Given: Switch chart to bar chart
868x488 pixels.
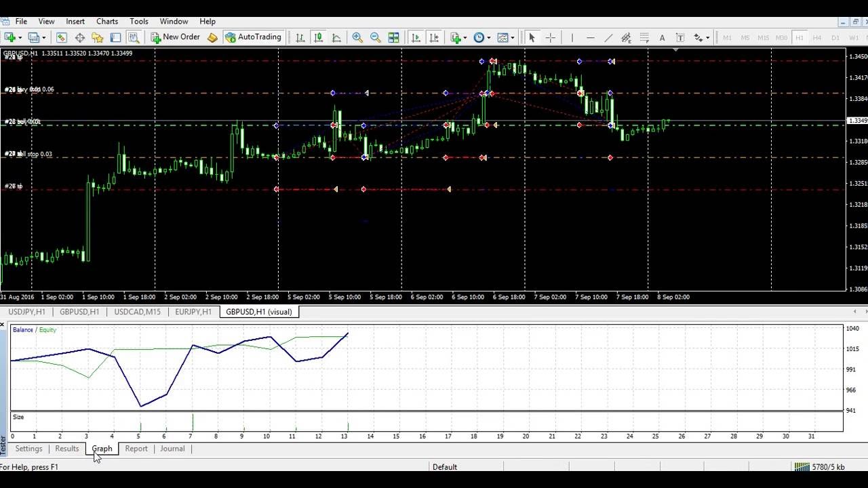Looking at the screenshot, I should coord(300,37).
